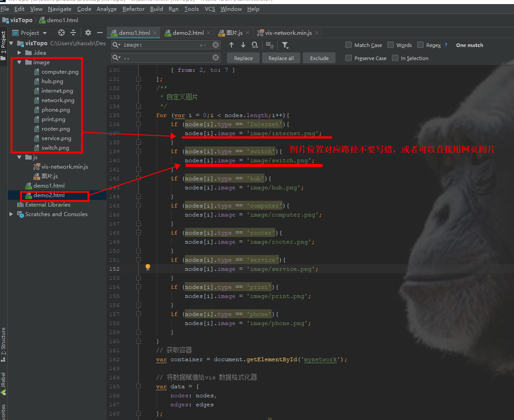This screenshot has width=514, height=420.
Task: Click fold marker at line 135 for loop
Action: [138, 115]
